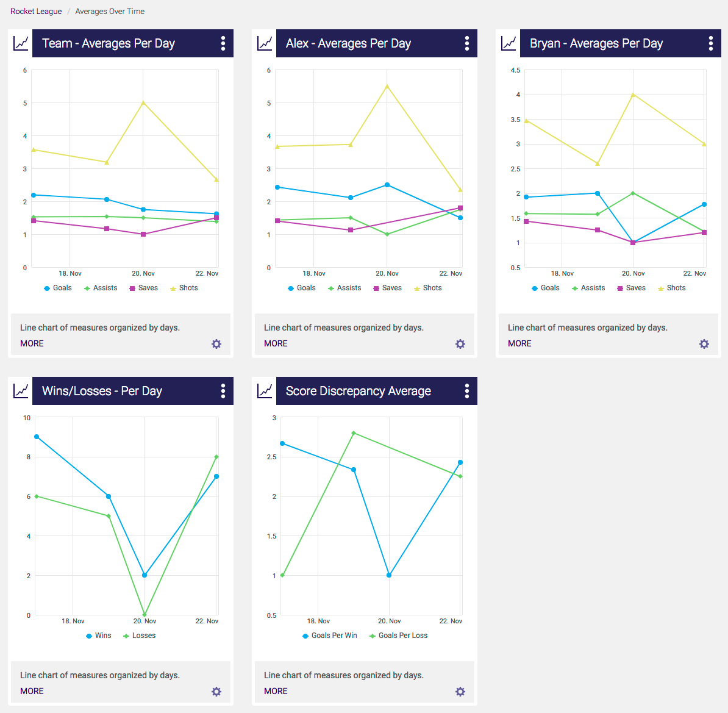Viewport: 728px width, 713px height.
Task: Click MORE on the Team Averages card
Action: pyautogui.click(x=32, y=343)
